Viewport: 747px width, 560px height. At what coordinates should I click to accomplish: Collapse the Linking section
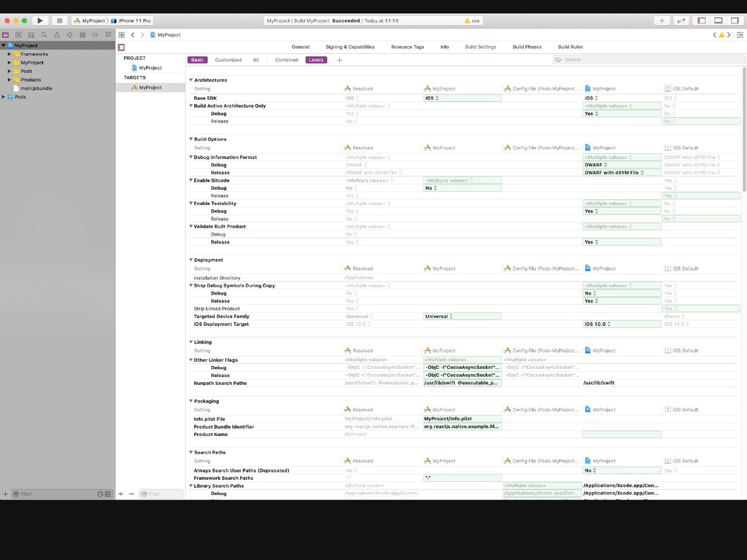coord(190,342)
